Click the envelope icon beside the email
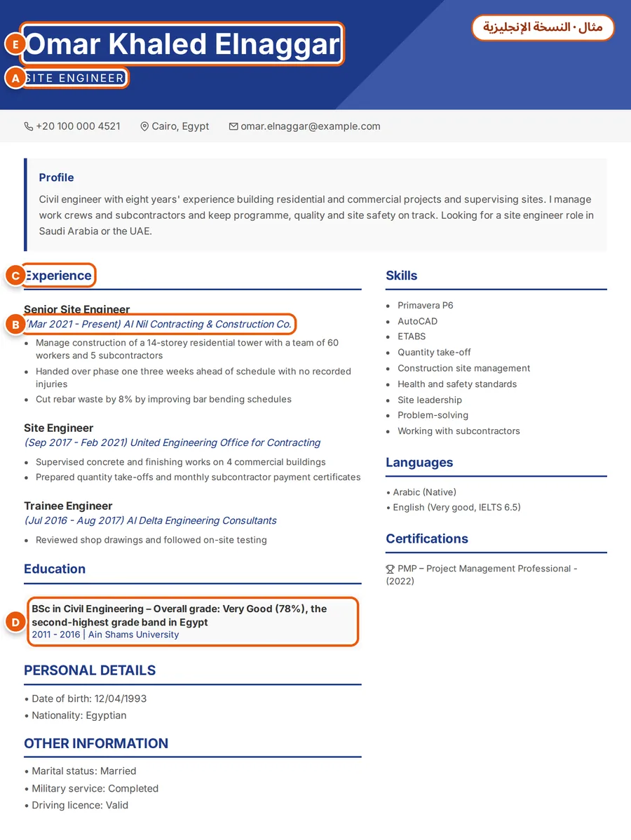Screen dimensions: 631x840 click(233, 126)
